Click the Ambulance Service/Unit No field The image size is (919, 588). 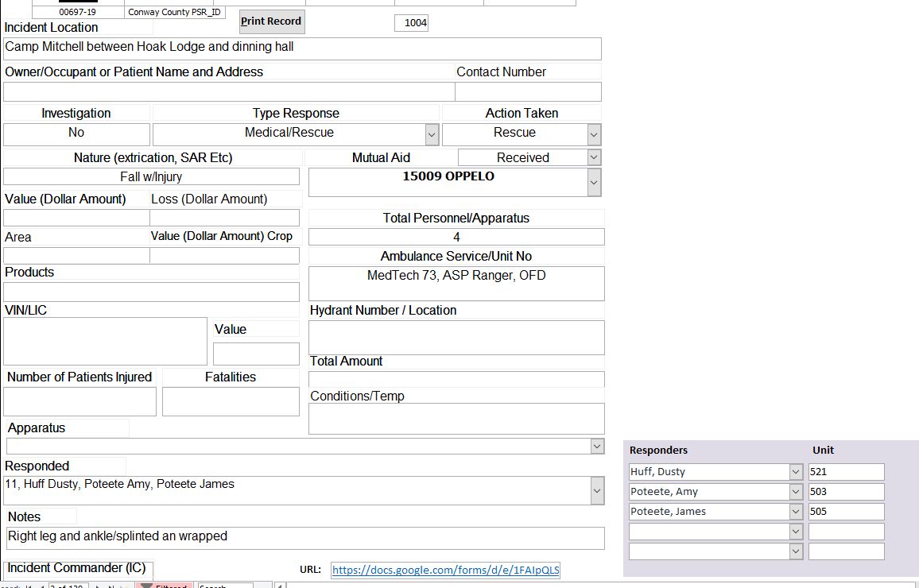[x=456, y=284]
